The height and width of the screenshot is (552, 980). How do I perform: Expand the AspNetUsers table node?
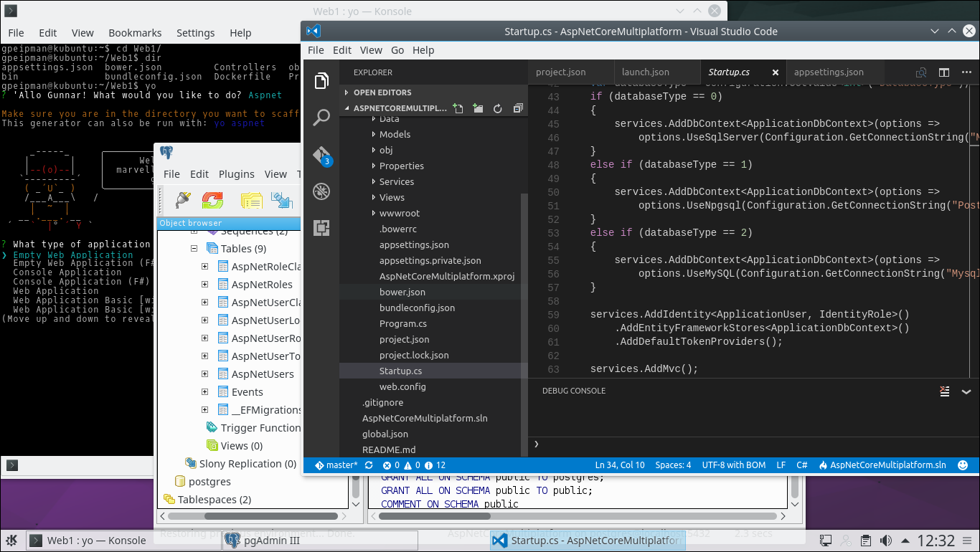pyautogui.click(x=204, y=374)
